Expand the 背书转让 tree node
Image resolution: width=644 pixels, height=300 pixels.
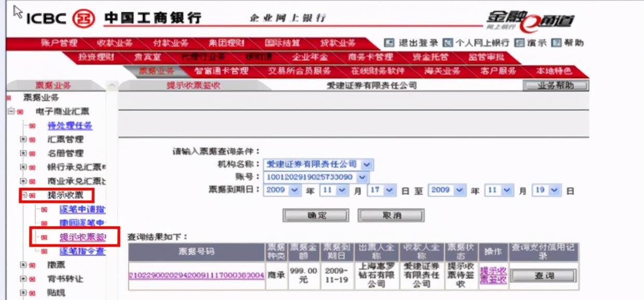click(23, 279)
